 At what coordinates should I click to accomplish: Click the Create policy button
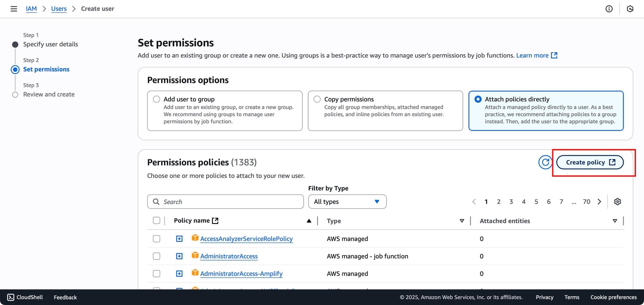[x=590, y=162]
